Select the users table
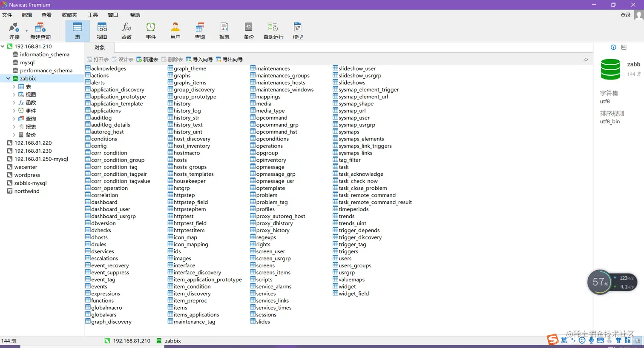This screenshot has width=644, height=348. tap(342, 259)
